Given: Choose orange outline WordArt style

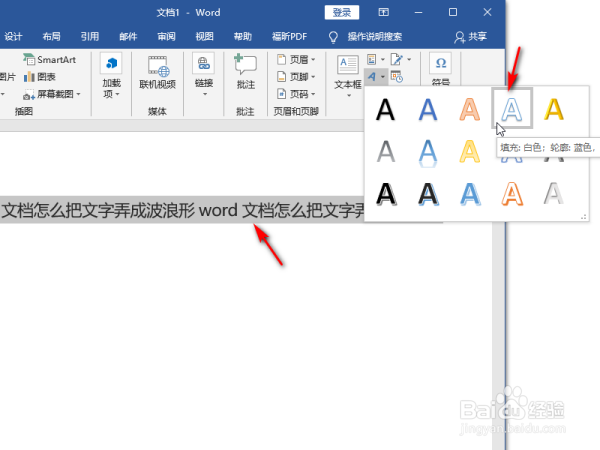Looking at the screenshot, I should 470,109.
